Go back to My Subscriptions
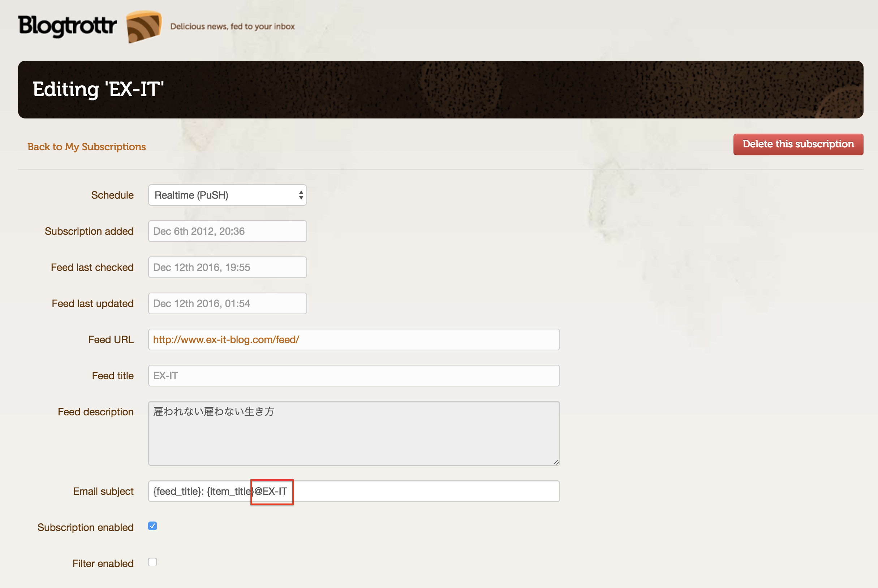This screenshot has width=878, height=588. (87, 147)
